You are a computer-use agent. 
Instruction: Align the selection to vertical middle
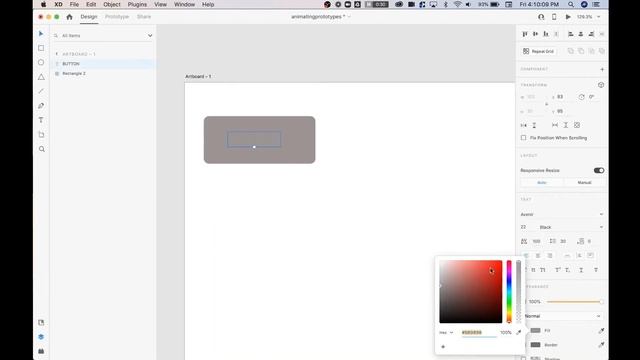point(535,34)
